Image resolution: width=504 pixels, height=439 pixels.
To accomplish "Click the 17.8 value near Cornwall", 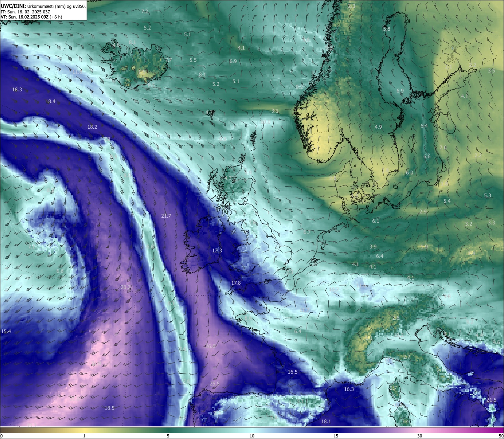I will pos(236,283).
